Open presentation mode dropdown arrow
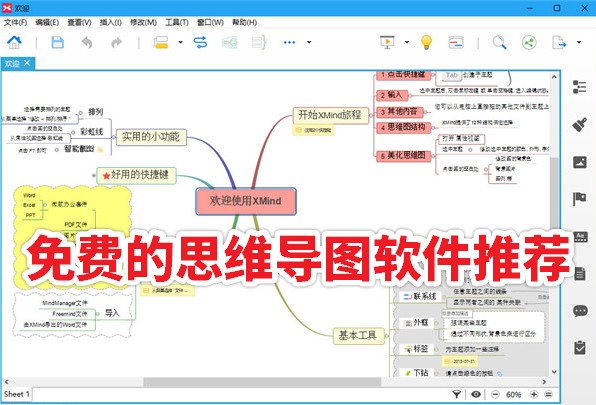 (407, 42)
